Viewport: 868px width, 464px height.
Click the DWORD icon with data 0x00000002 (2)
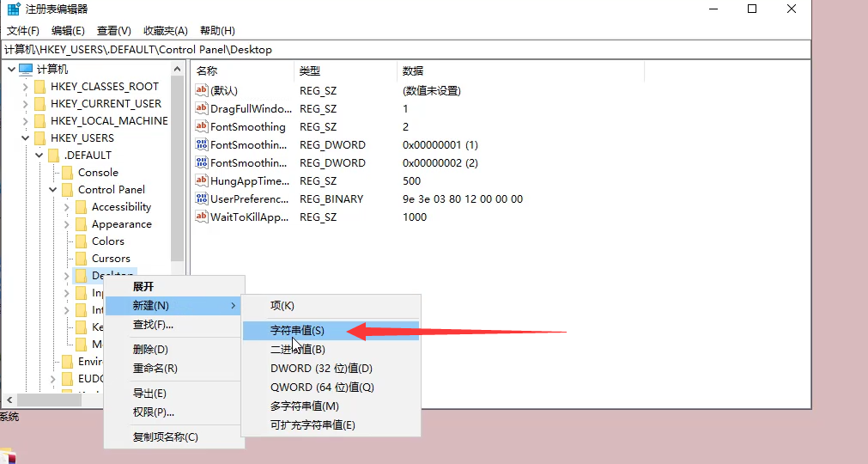tap(202, 162)
